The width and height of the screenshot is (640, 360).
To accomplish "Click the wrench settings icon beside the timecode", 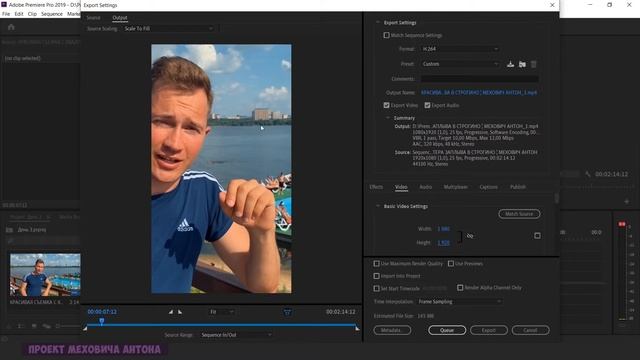I will [588, 174].
